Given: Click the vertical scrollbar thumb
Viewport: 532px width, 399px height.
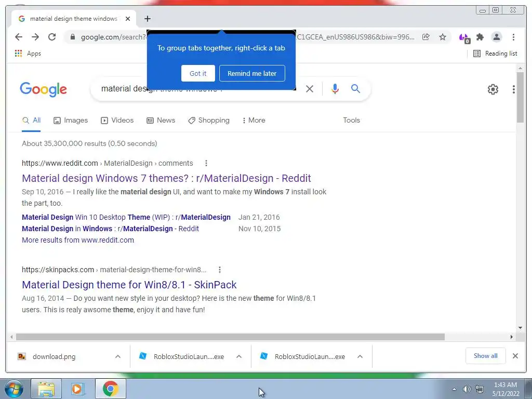Looking at the screenshot, I should click(x=520, y=98).
